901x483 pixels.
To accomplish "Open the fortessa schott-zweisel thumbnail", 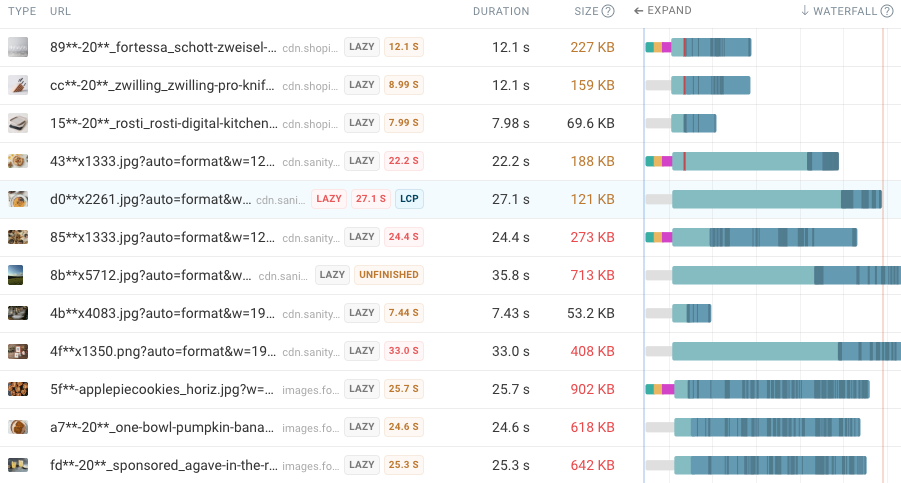I will pos(18,47).
